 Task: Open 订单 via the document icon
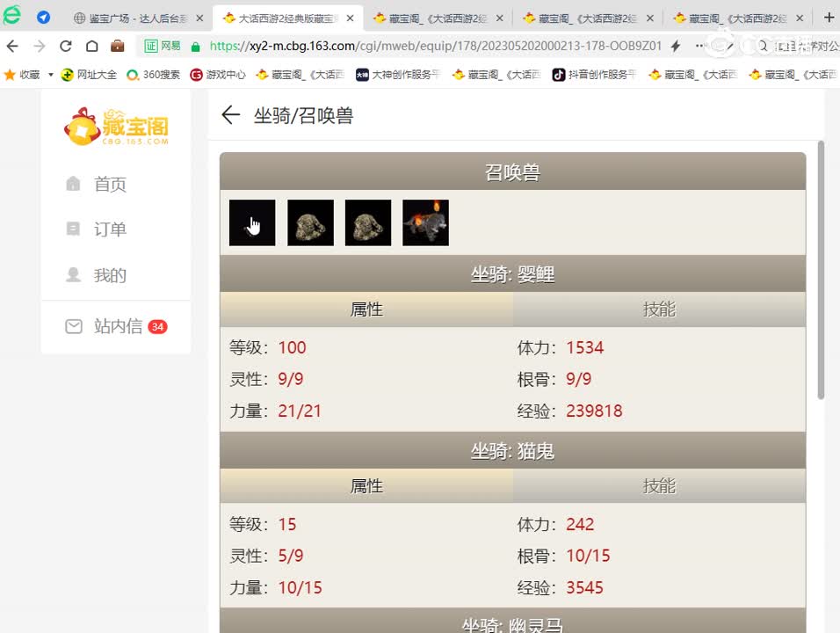coord(74,229)
